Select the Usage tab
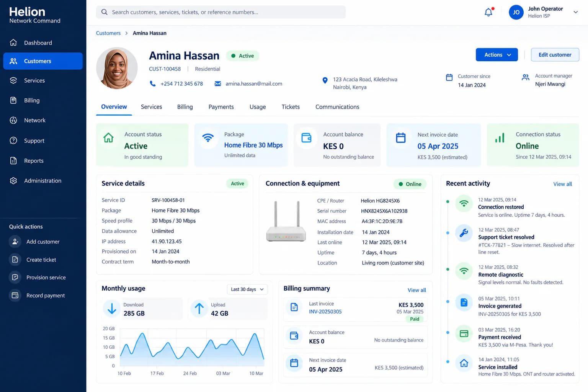The width and height of the screenshot is (588, 392). (258, 107)
